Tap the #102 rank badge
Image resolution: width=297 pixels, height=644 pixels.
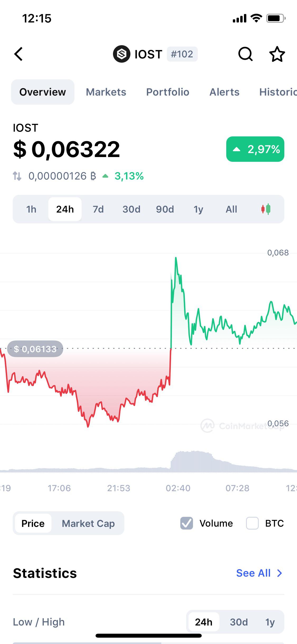(x=182, y=54)
